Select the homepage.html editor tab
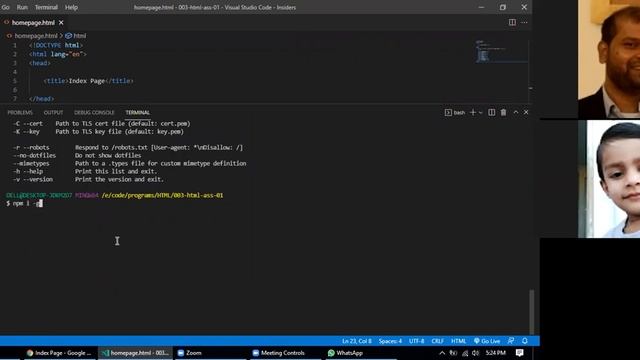The image size is (640, 360). [x=33, y=23]
